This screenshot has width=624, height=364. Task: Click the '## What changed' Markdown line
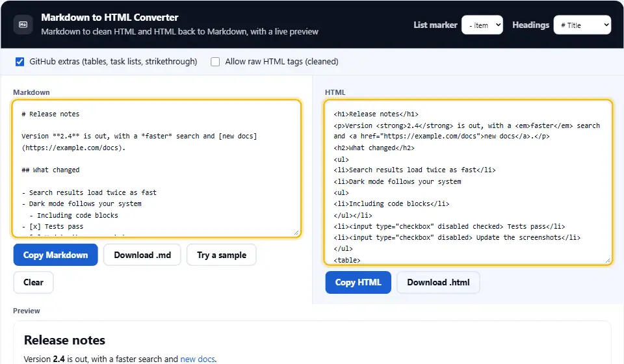point(51,170)
